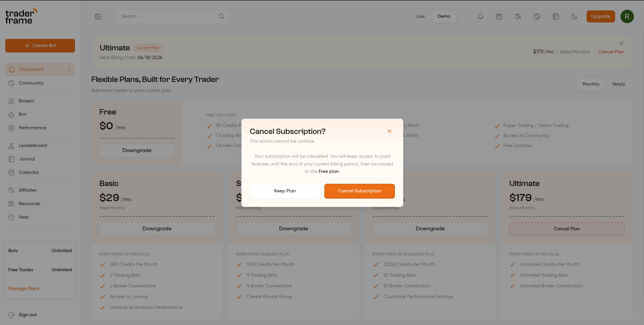Click Cancel Plan link in banner
The image size is (644, 325).
coord(611,52)
